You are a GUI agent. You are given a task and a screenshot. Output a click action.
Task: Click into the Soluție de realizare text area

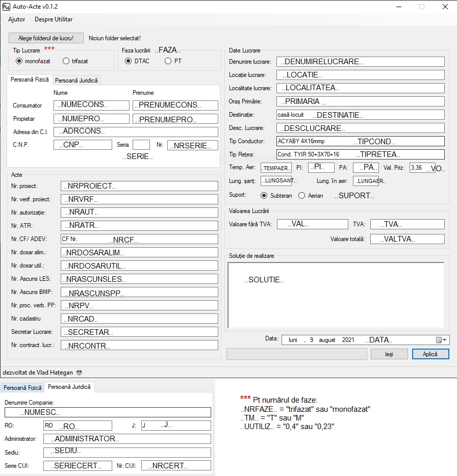click(x=337, y=296)
